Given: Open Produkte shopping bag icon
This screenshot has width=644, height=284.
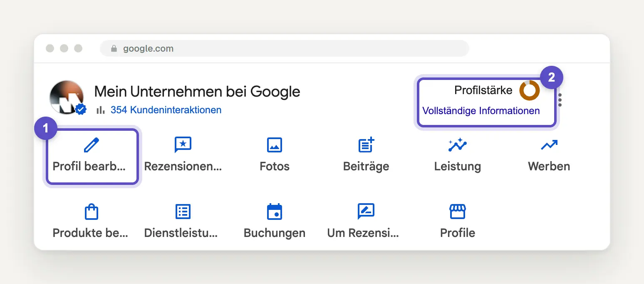Looking at the screenshot, I should coord(92,212).
